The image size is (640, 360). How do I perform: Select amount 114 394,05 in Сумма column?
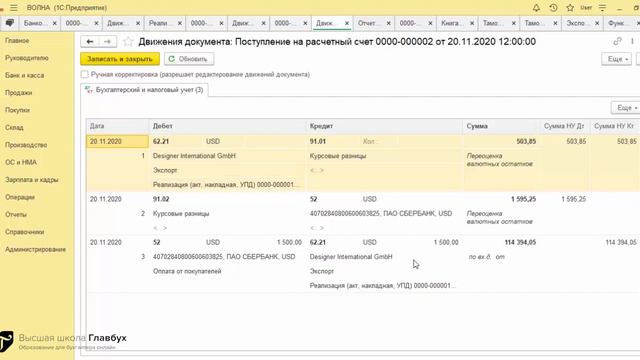coord(520,242)
